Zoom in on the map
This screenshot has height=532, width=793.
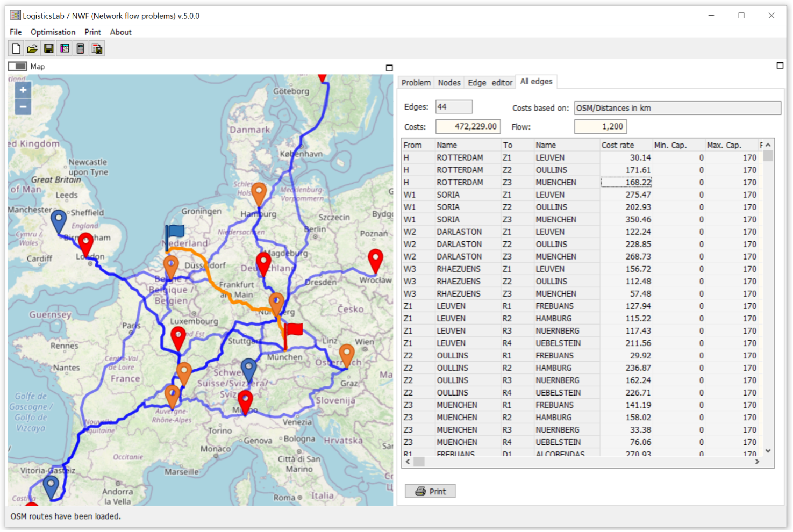[23, 90]
